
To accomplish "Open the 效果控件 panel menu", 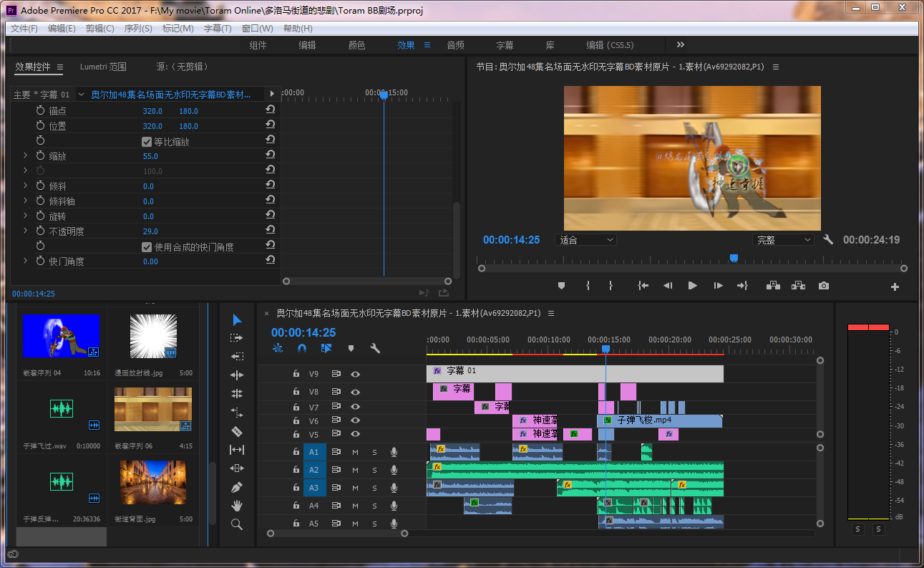I will click(60, 67).
